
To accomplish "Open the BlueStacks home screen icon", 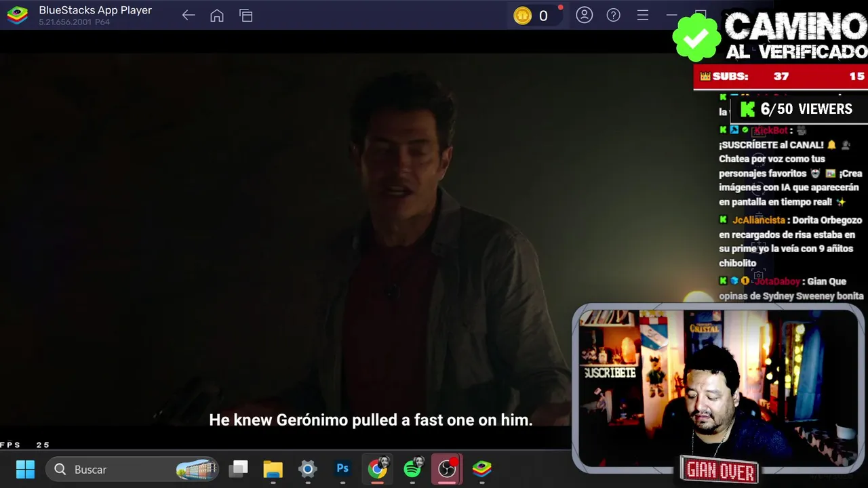I will [217, 16].
